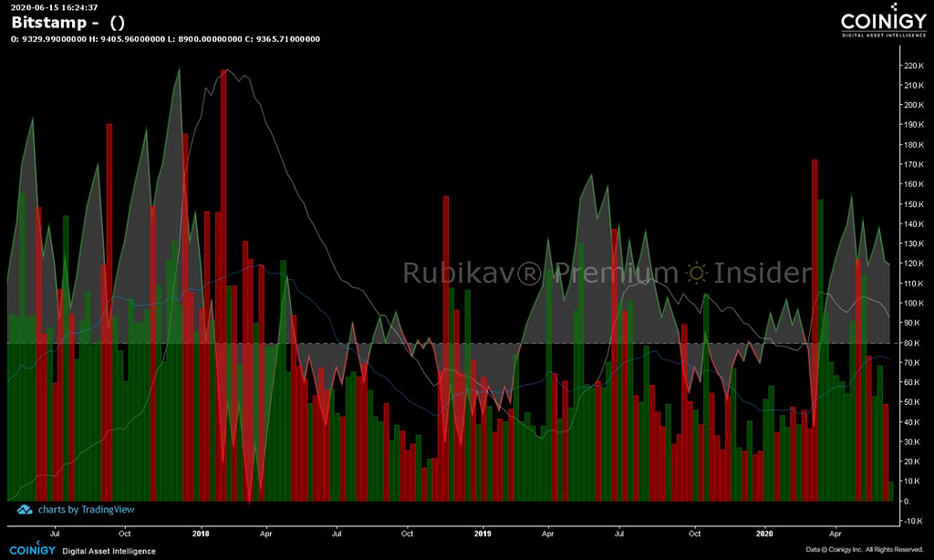This screenshot has width=934, height=560.
Task: Click the 'Digital Asset Intelligence' footer text
Action: click(x=109, y=551)
